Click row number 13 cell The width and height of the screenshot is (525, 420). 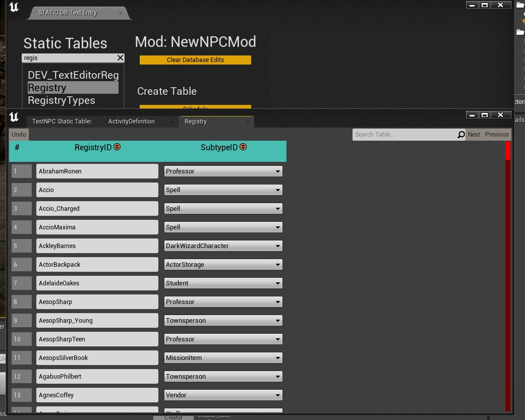coord(21,395)
